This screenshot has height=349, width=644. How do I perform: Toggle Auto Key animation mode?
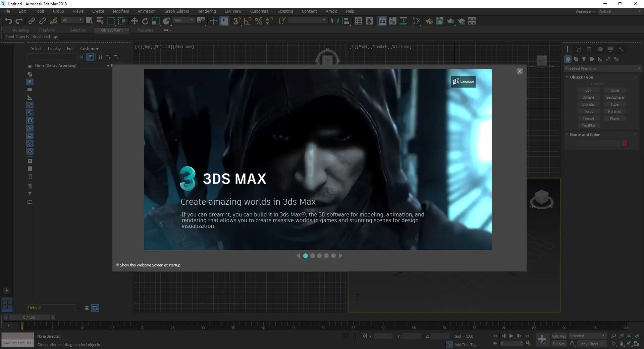[x=559, y=336]
